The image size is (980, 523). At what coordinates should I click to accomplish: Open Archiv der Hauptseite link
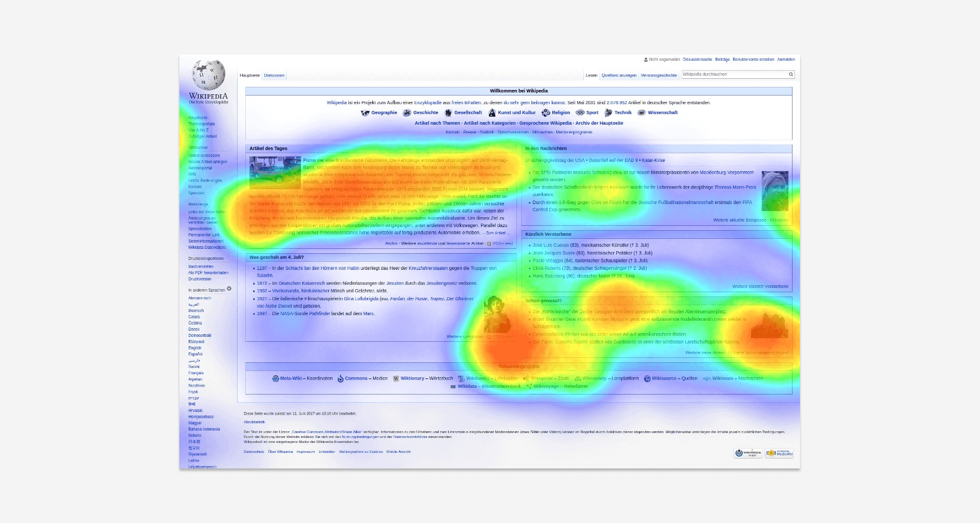pyautogui.click(x=599, y=123)
